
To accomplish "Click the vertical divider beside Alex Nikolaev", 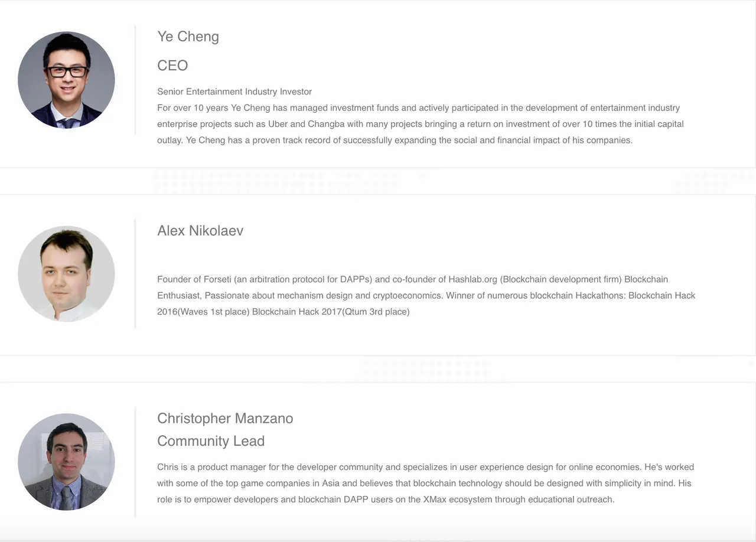I will pyautogui.click(x=135, y=274).
